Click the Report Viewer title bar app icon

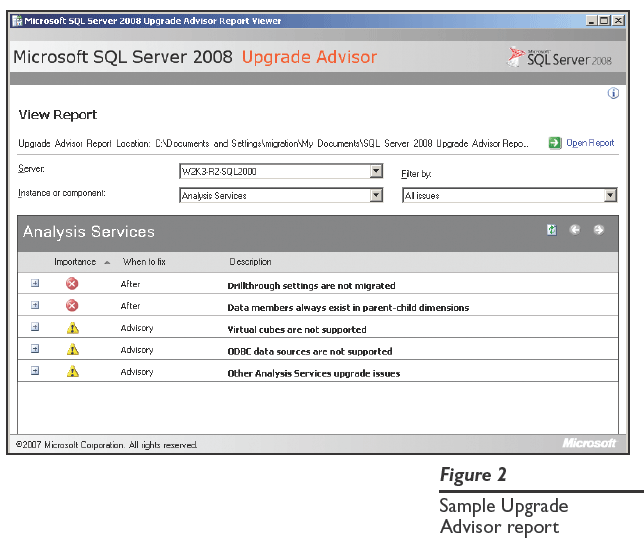coord(17,21)
